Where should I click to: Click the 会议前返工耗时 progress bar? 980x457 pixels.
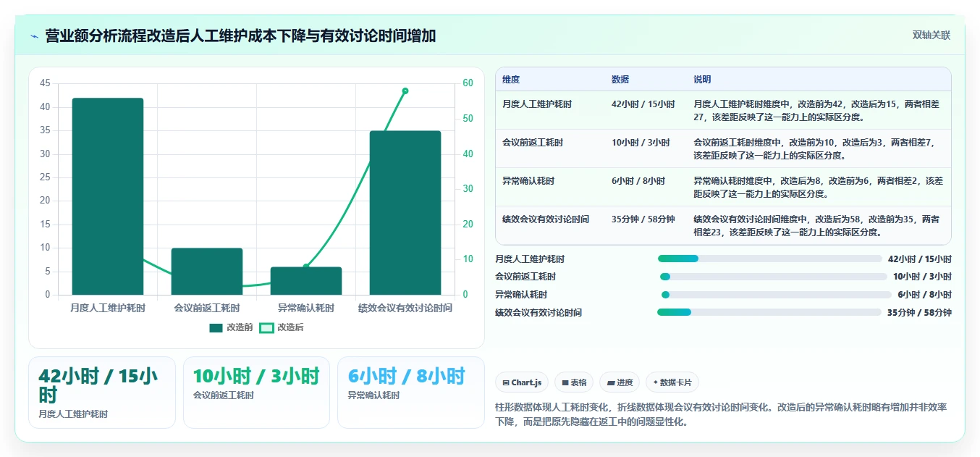pyautogui.click(x=773, y=277)
